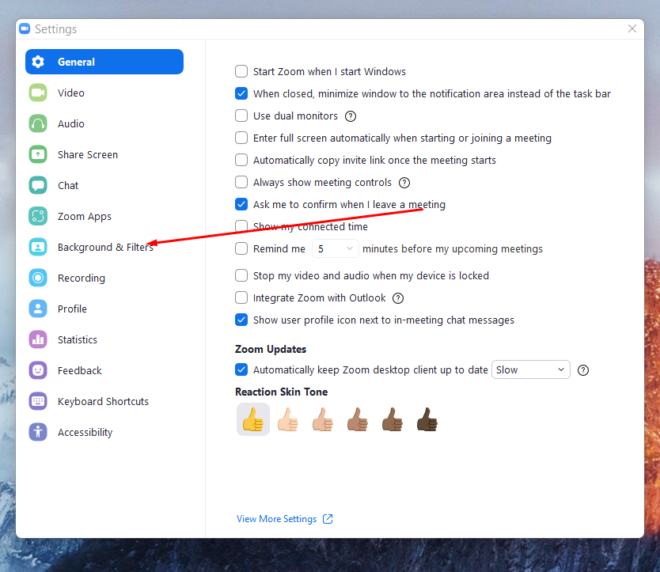Check the Remind me checkbox

pyautogui.click(x=241, y=248)
